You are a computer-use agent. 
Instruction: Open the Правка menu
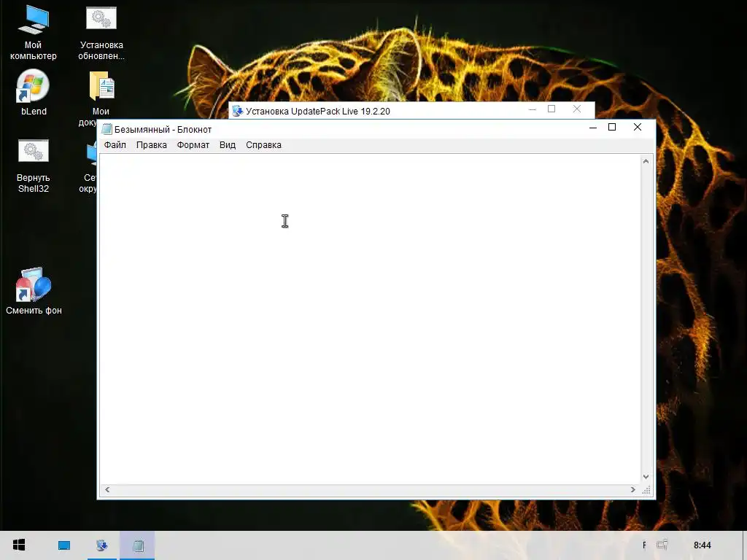[152, 145]
